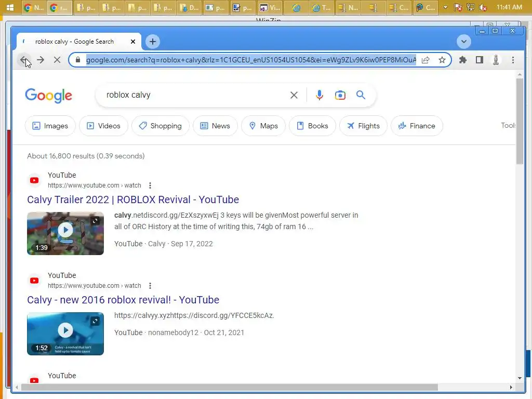The image size is (532, 399).
Task: Open the tab search dropdown arrow
Action: click(463, 42)
